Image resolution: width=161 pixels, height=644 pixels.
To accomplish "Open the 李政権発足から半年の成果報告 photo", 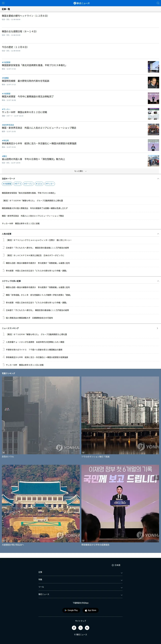I will [120, 503].
